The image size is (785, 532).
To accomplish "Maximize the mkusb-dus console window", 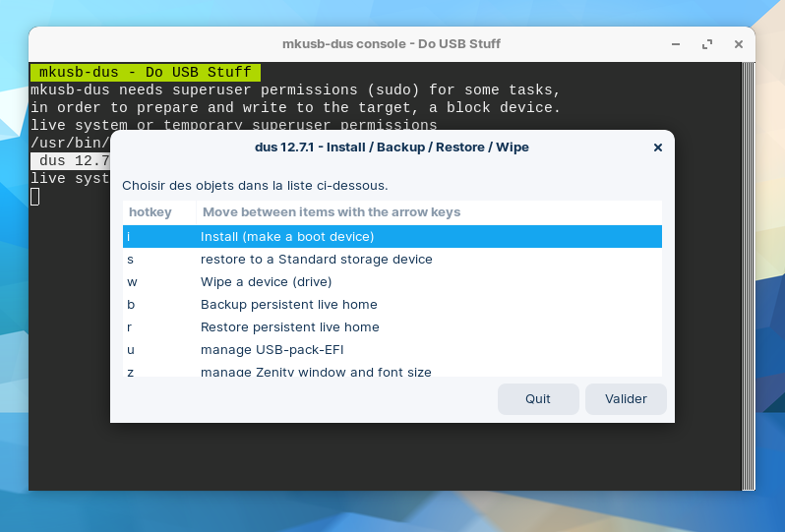I will point(706,44).
